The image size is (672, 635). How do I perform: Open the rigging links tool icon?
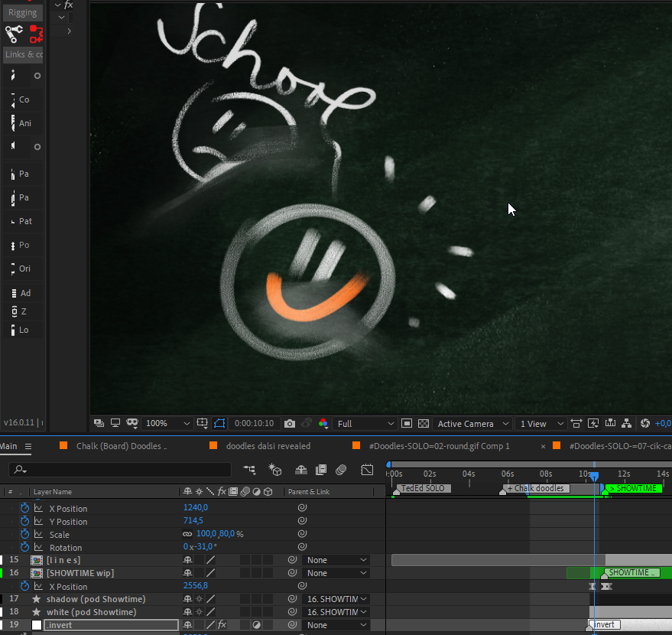click(x=14, y=34)
